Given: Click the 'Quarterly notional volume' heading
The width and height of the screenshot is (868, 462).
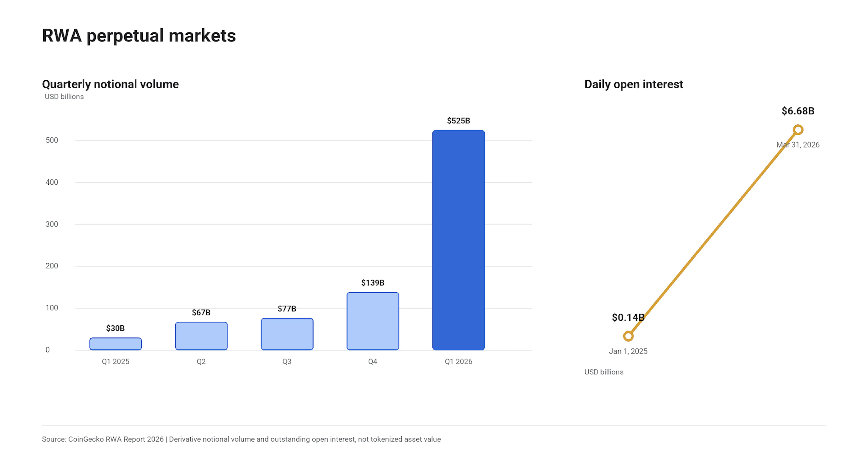Looking at the screenshot, I should tap(111, 84).
